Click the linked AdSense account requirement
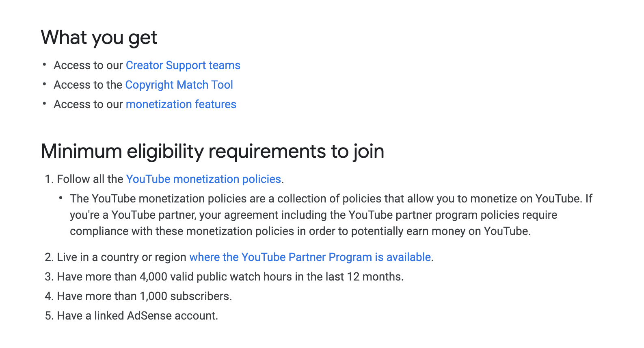644x348 pixels. [x=137, y=316]
